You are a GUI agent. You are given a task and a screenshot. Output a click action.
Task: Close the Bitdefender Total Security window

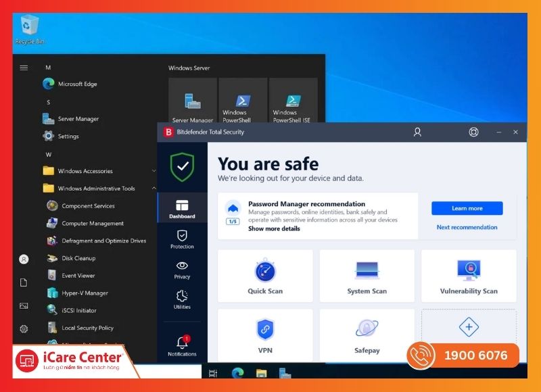[515, 132]
